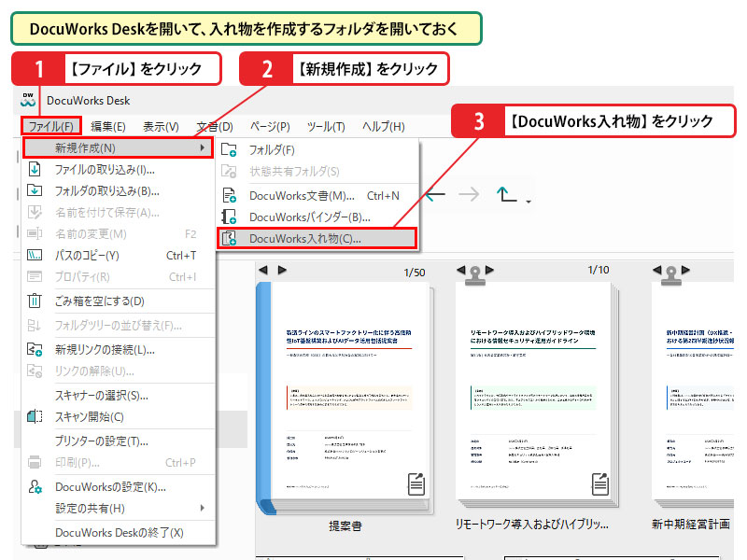Open the ツール(T) menu
The image size is (747, 560).
(326, 126)
